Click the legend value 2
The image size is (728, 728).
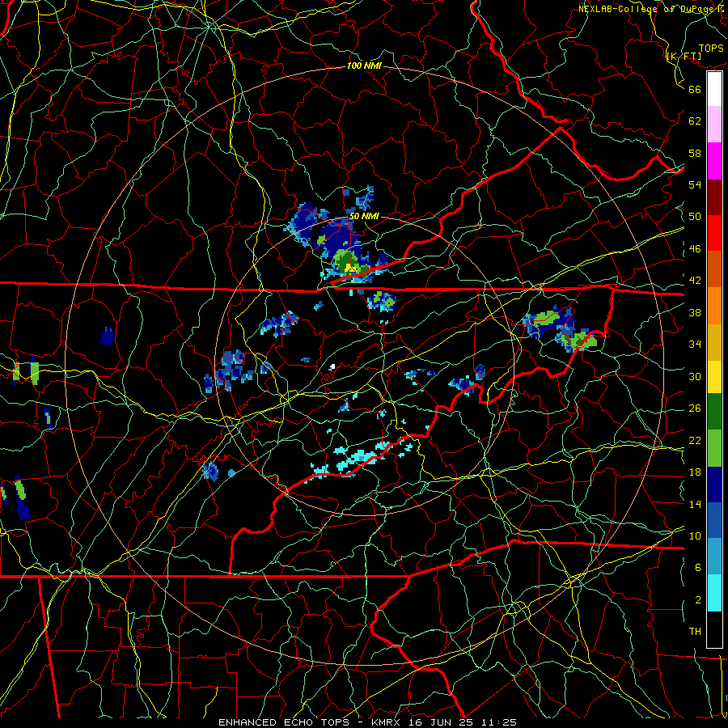click(x=697, y=599)
